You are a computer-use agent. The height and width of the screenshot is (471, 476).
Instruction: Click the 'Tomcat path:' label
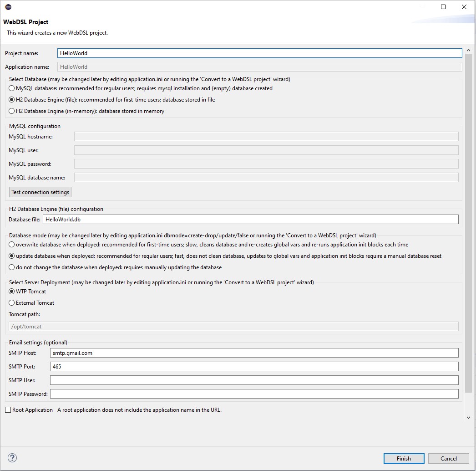pos(24,314)
